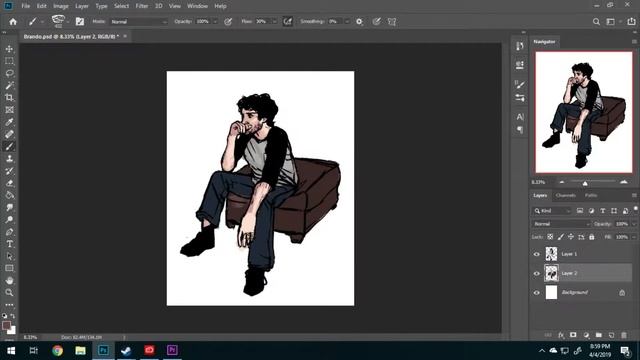The image size is (640, 360).
Task: Toggle lock transparent pixels
Action: (550, 237)
